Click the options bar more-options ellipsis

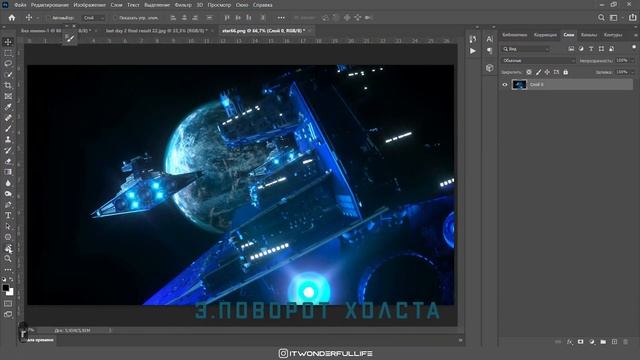pyautogui.click(x=281, y=18)
